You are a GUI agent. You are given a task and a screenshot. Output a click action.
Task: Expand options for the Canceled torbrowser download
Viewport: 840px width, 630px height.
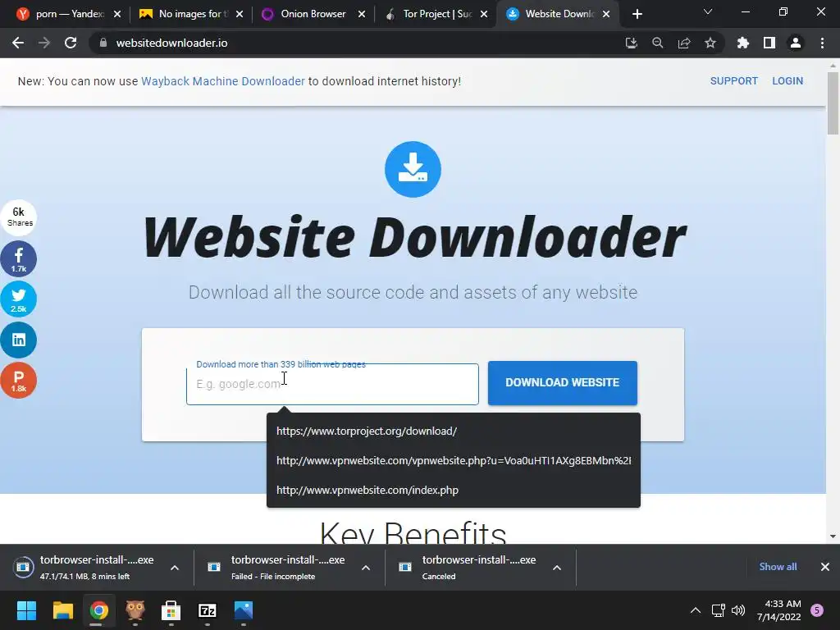(557, 568)
